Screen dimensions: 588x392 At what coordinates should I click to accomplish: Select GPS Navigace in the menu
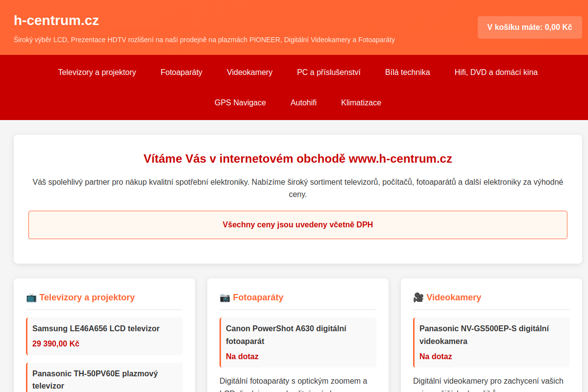tap(240, 103)
